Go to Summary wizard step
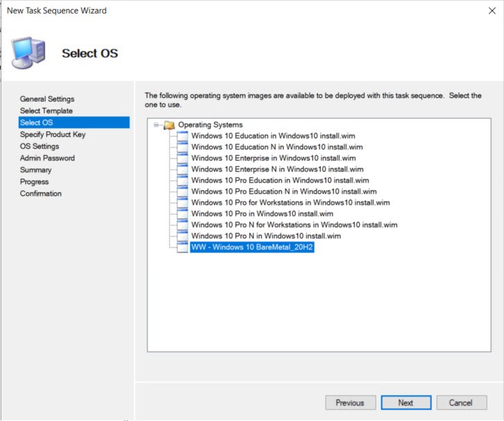Image resolution: width=504 pixels, height=421 pixels. [35, 170]
